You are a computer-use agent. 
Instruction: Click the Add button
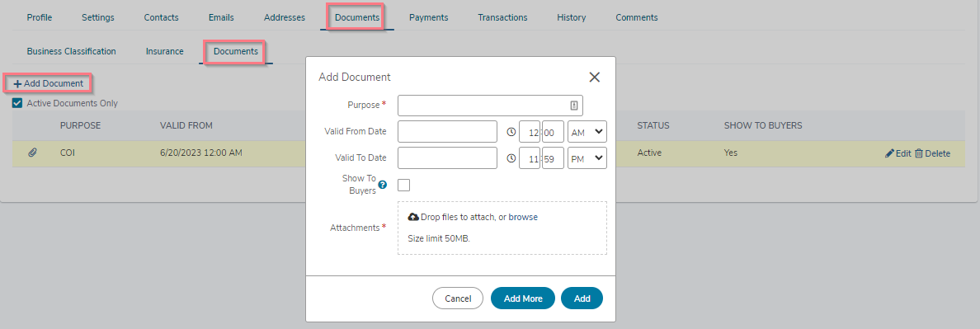click(x=582, y=298)
